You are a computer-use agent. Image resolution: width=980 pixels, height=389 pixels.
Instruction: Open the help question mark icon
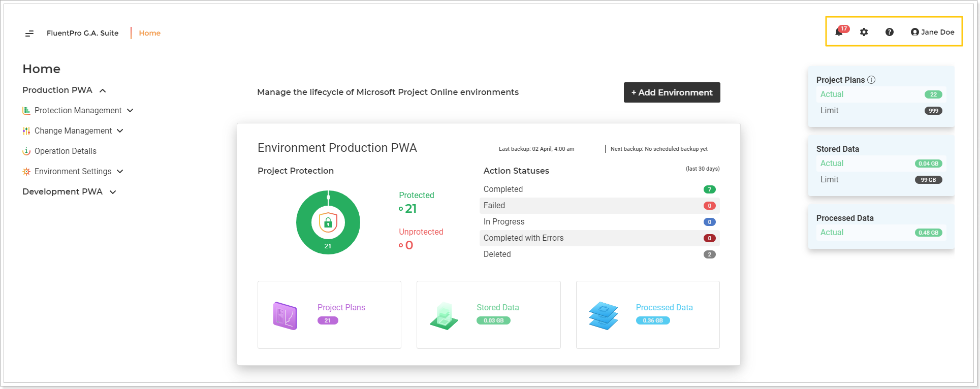coord(889,32)
